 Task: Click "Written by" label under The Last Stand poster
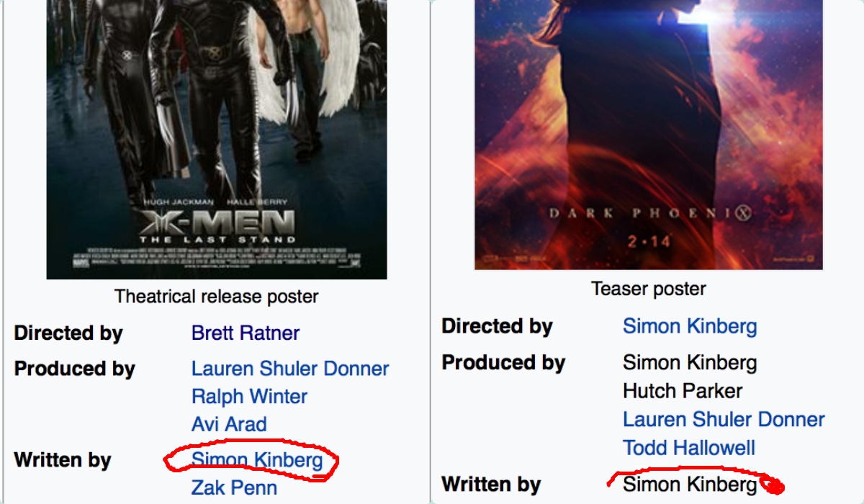63,459
